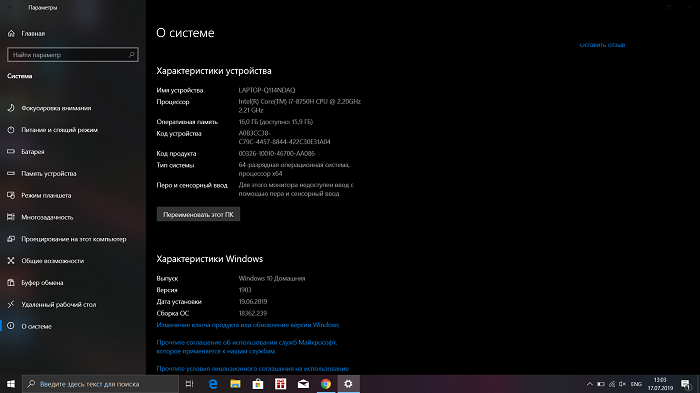This screenshot has width=700, height=393.
Task: Open Оставить отзыв link
Action: pyautogui.click(x=602, y=45)
